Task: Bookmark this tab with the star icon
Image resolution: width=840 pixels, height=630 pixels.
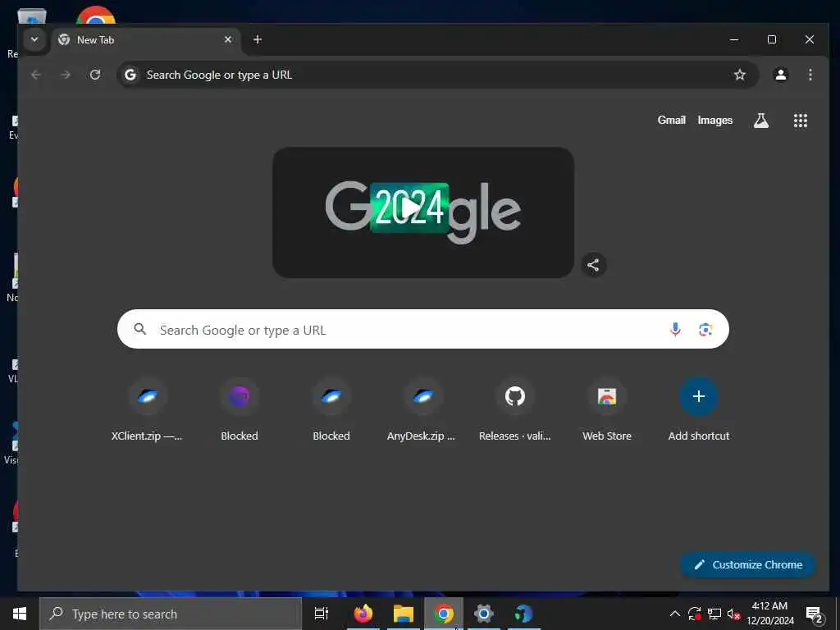Action: pos(739,75)
